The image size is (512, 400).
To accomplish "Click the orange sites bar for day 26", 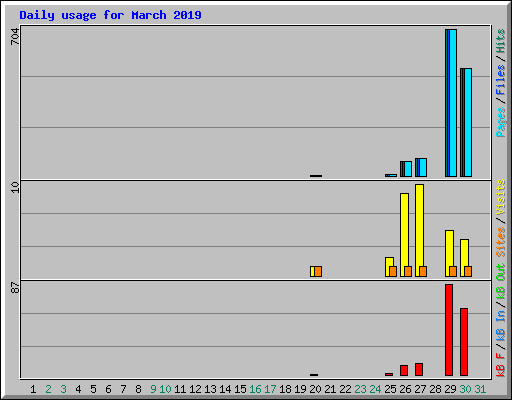I will click(408, 271).
